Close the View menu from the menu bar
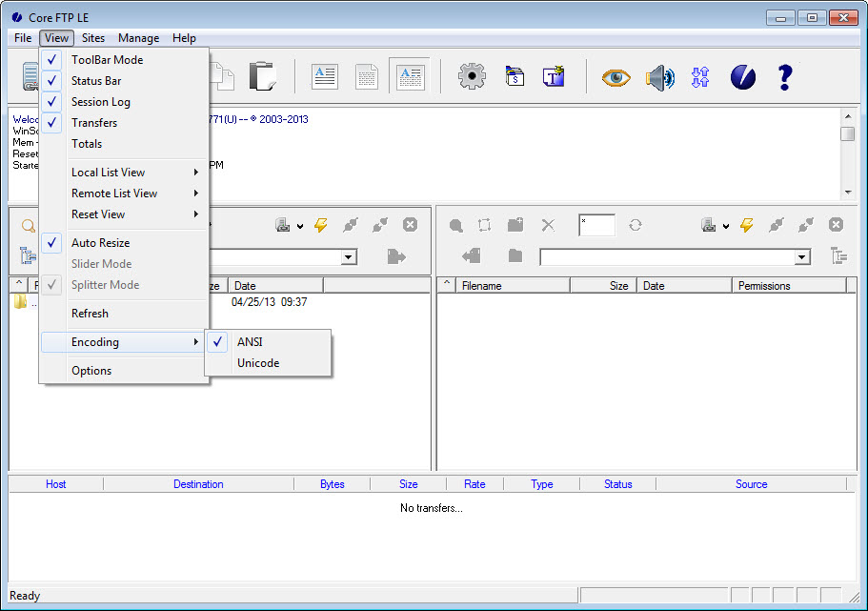Viewport: 868px width, 611px height. coord(56,38)
